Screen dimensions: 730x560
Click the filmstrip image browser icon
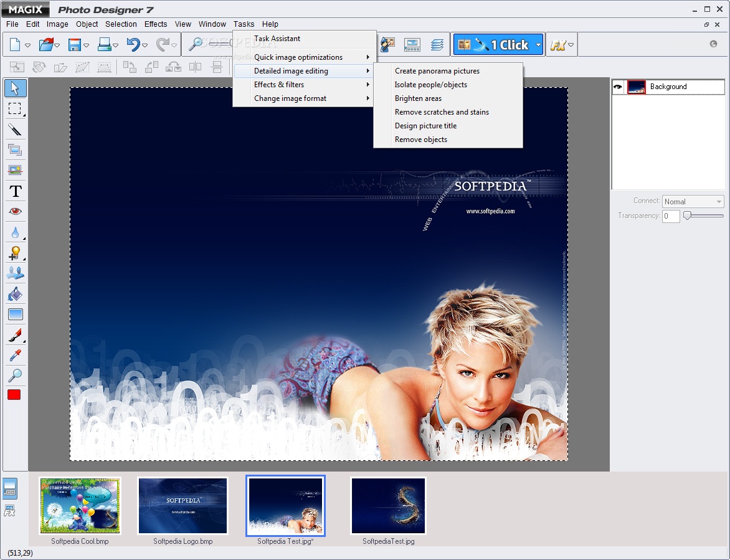pos(412,45)
